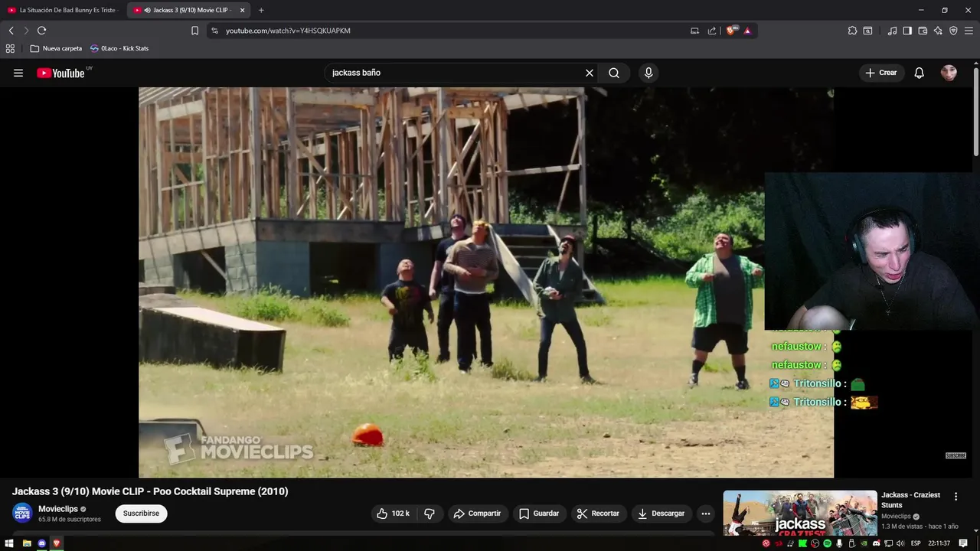Open '0Laco - Kick Stats' bookmark
This screenshot has height=551, width=980.
[x=119, y=48]
